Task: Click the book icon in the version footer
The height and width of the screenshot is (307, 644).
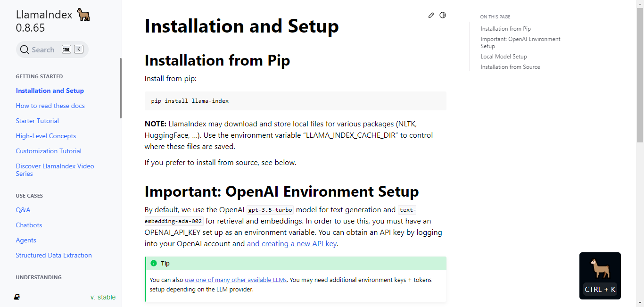Action: tap(17, 297)
